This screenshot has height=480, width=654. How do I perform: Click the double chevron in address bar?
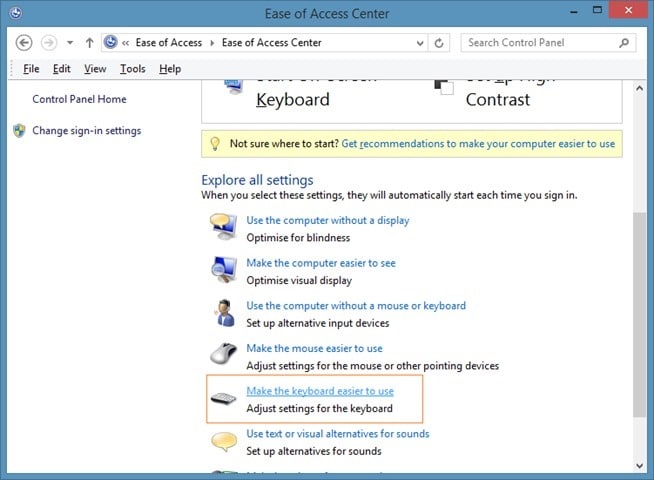[x=126, y=43]
